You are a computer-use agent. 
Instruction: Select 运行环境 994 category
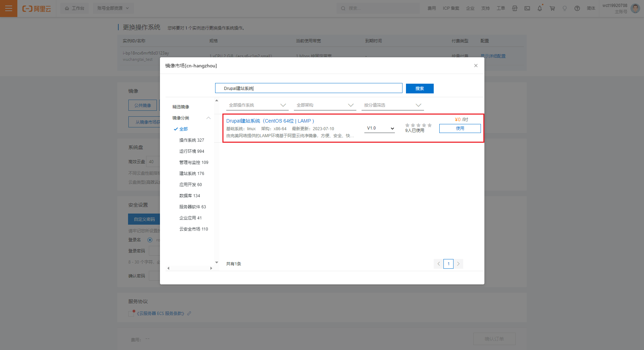tap(192, 151)
